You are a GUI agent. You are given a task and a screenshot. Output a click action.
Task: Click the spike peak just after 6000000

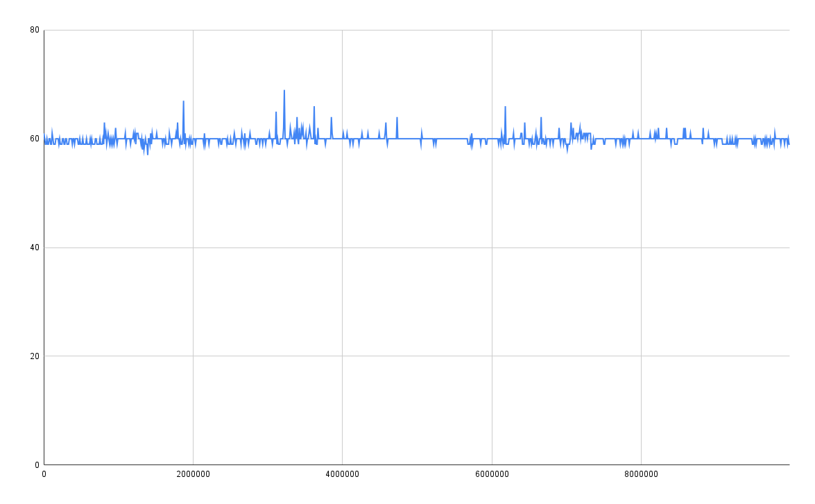(505, 107)
